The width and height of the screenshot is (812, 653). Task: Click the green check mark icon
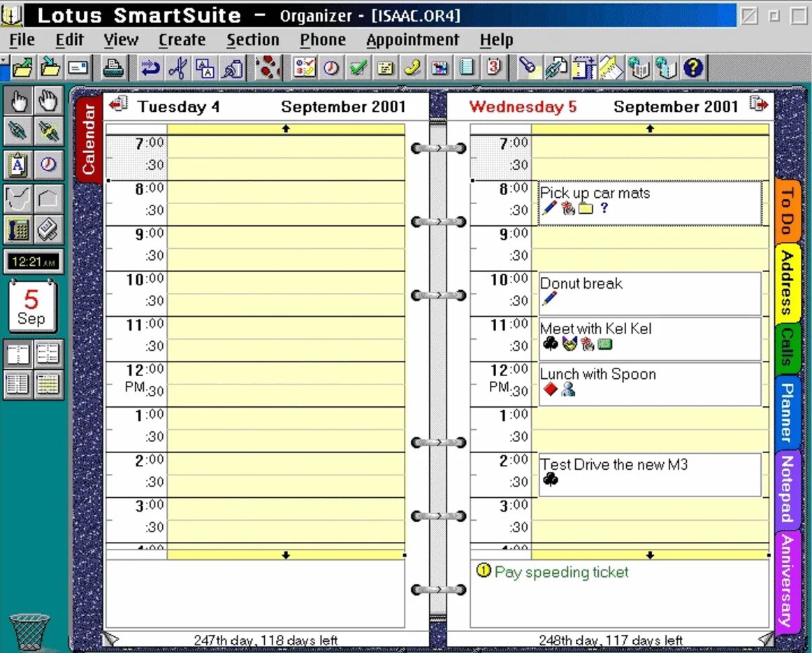(x=358, y=68)
